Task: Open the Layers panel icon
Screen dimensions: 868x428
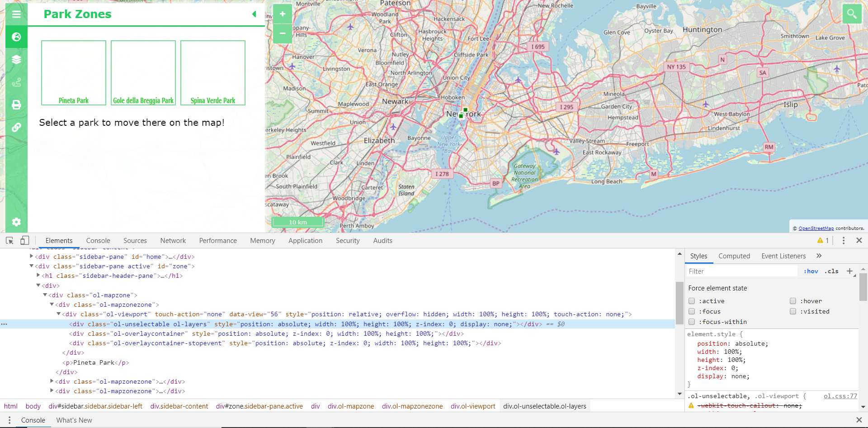Action: [16, 59]
